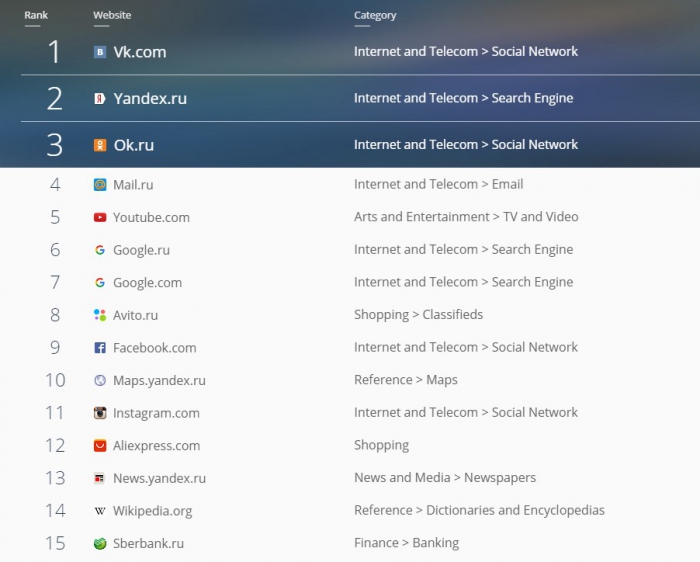Viewport: 700px width, 562px height.
Task: Click the Facebook.com favicon icon
Action: (x=100, y=348)
